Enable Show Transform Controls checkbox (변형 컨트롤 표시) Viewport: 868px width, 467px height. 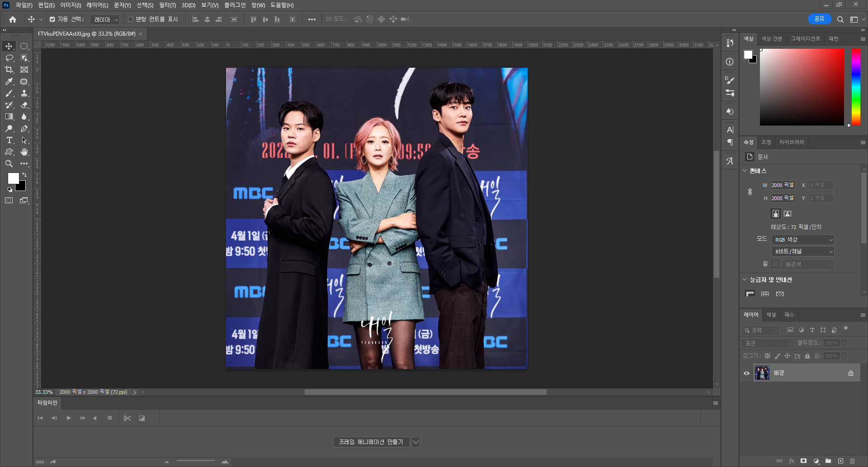click(x=131, y=19)
